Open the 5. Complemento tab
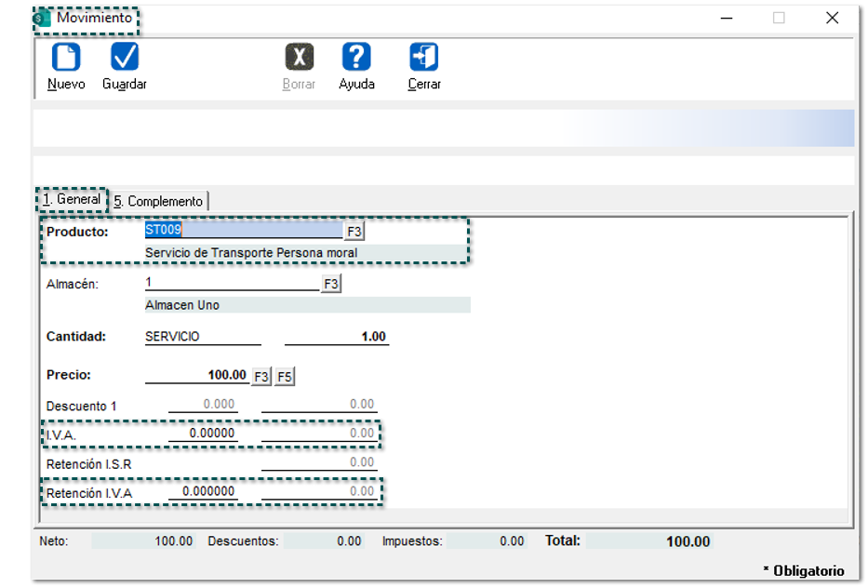868x588 pixels. 159,201
